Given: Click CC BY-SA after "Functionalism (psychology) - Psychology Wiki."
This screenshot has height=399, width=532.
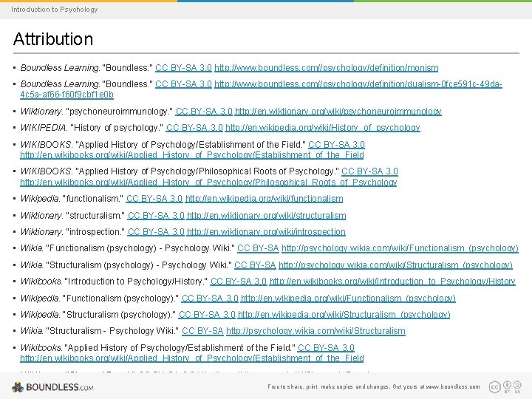Looking at the screenshot, I should [258, 248].
